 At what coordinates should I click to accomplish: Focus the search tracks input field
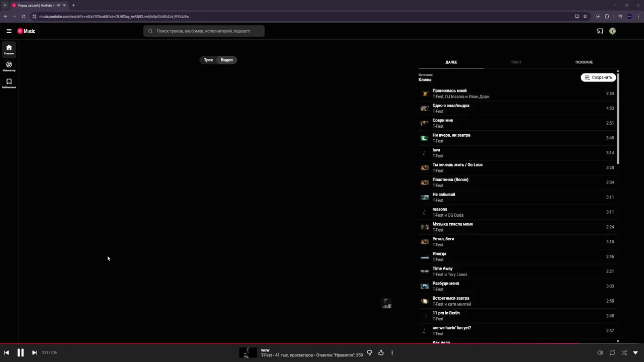coord(204,31)
